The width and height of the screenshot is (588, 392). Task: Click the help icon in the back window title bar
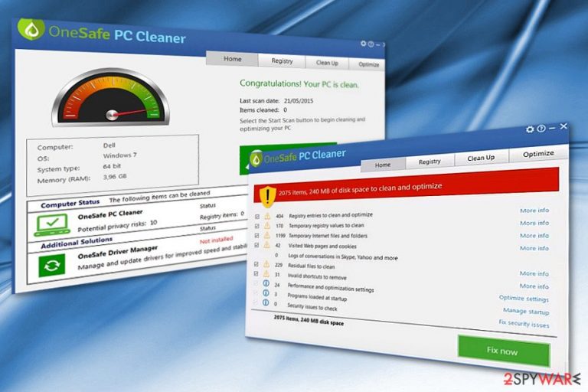click(371, 44)
